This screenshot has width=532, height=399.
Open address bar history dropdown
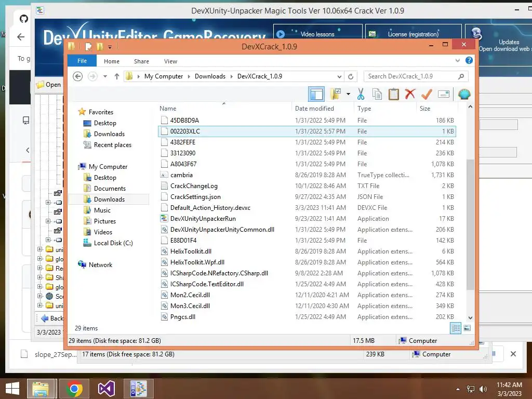[x=339, y=76]
